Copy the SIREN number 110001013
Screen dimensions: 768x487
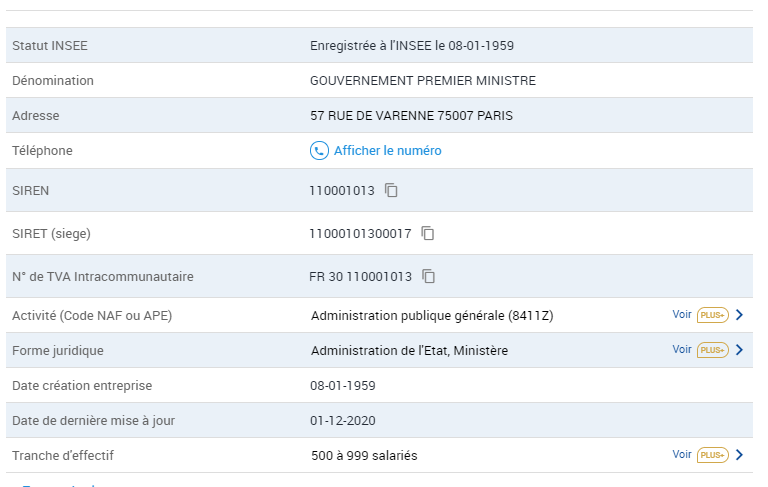pos(391,190)
